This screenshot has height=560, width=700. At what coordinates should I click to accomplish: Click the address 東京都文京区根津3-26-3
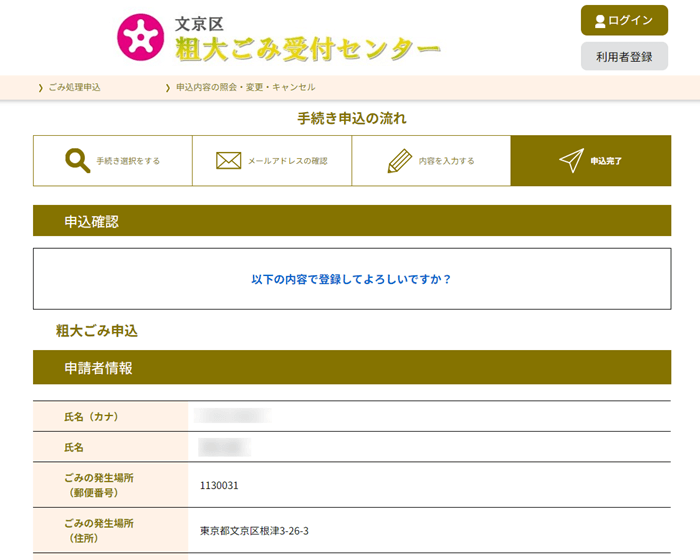coord(254,531)
